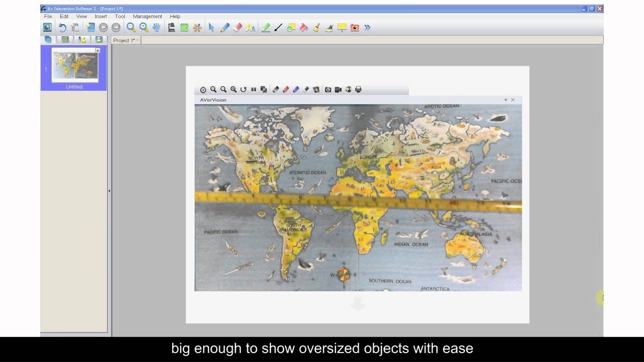Viewport: 644px width, 362px height.
Task: Go to next page arrow
Action: tap(116, 28)
